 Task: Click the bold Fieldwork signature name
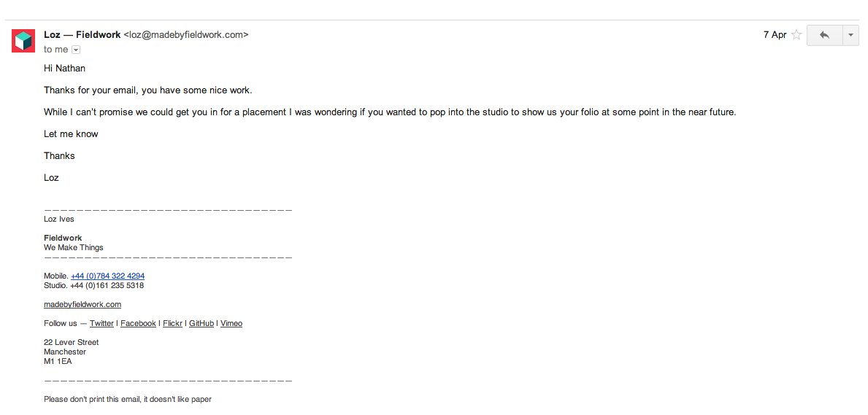(63, 238)
